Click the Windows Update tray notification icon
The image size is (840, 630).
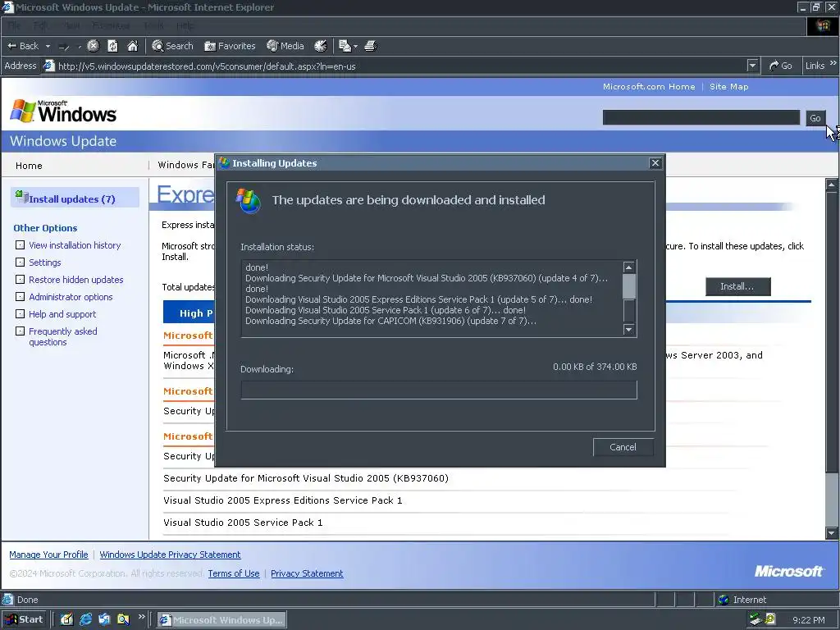[x=770, y=619]
